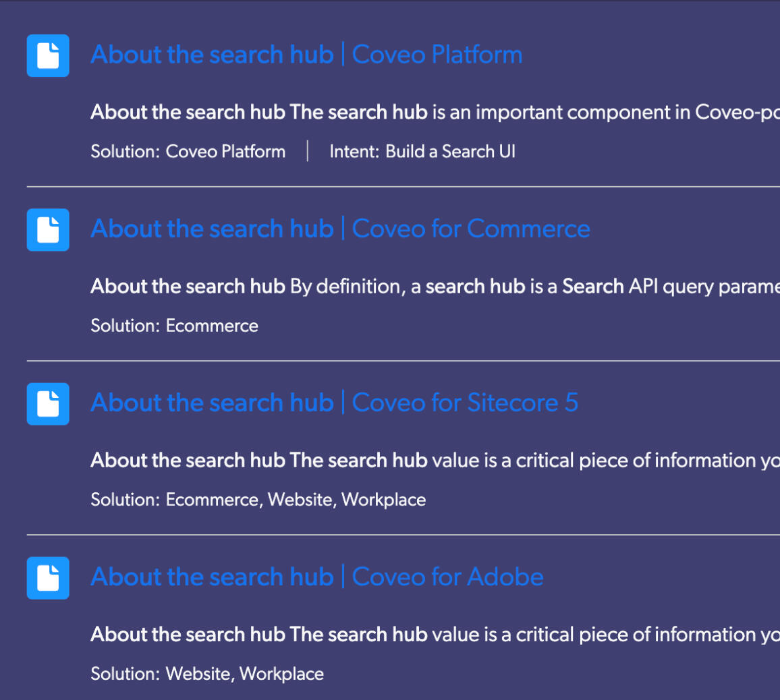Click 'Workplace' solution under the Adobe result

pos(281,674)
